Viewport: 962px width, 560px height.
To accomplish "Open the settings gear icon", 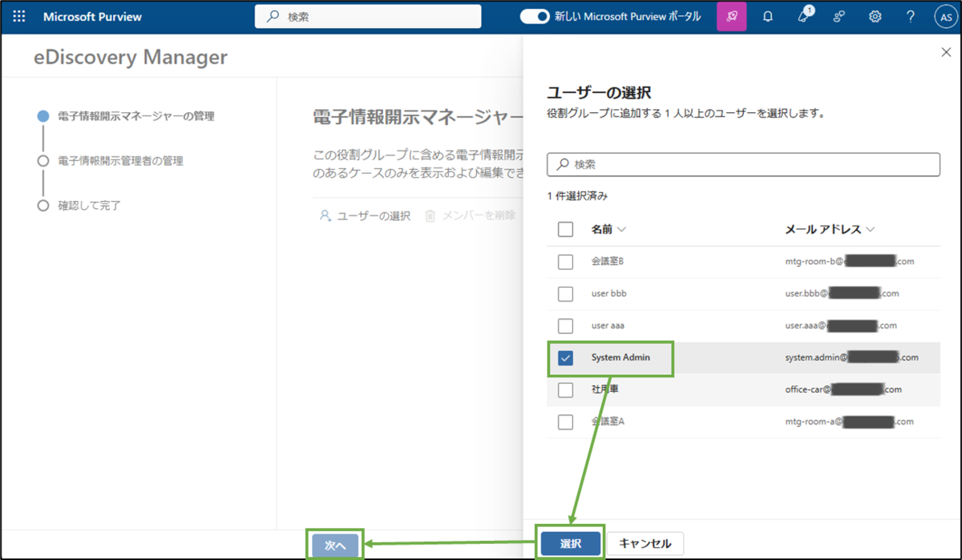I will (x=875, y=16).
